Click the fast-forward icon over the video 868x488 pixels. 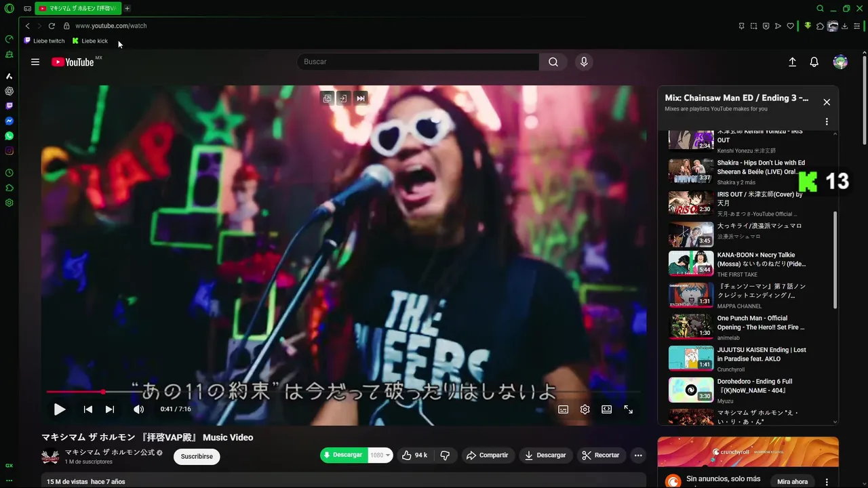coord(361,98)
